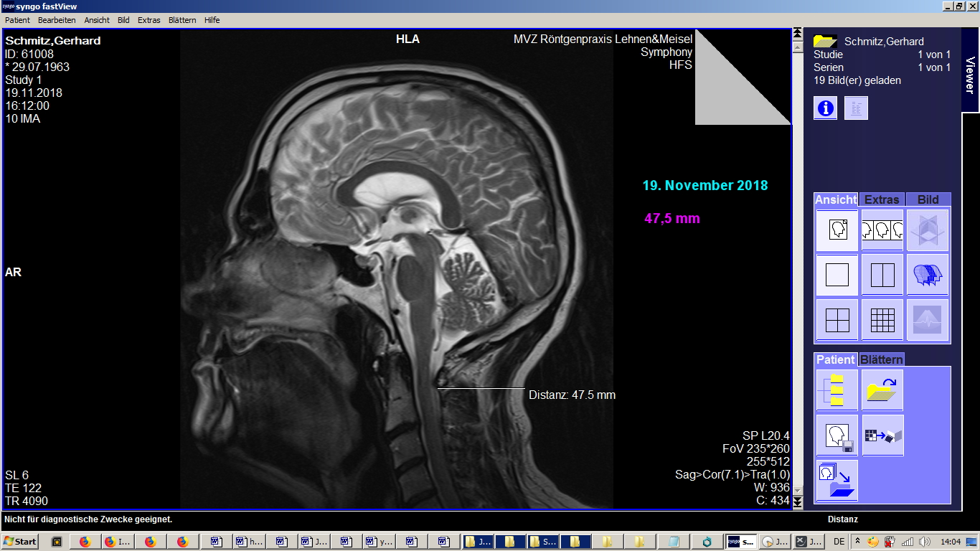This screenshot has width=980, height=551.
Task: Click the three-heads image strip icon
Action: [882, 230]
